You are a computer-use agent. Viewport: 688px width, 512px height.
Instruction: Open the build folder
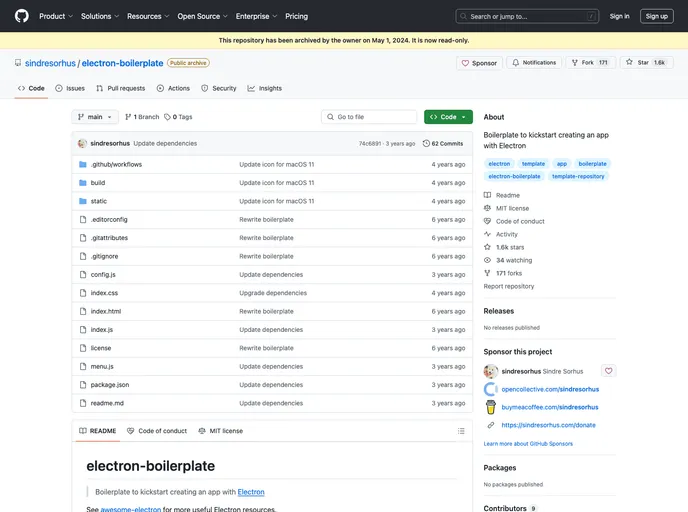(x=98, y=183)
